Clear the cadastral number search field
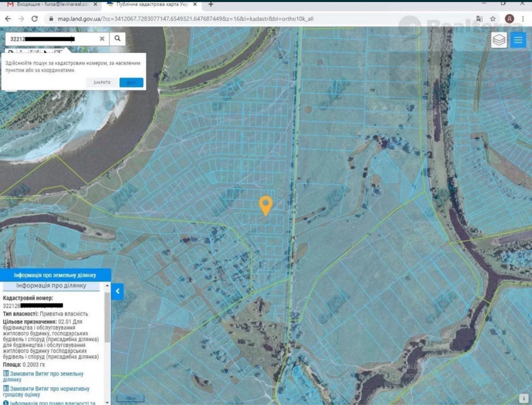The width and height of the screenshot is (532, 405). (x=102, y=39)
